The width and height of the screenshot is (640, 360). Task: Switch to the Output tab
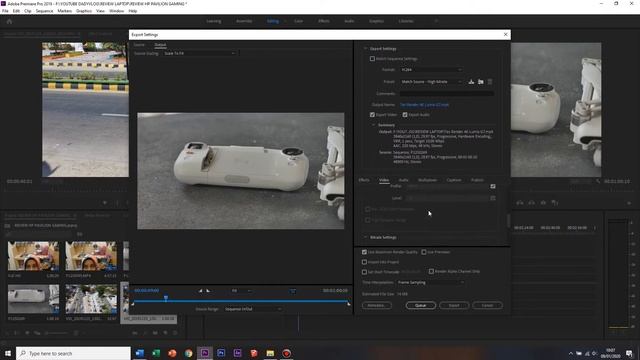(x=160, y=44)
